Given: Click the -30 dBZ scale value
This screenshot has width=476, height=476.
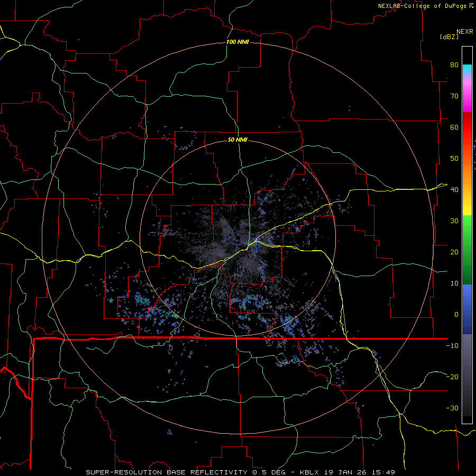Looking at the screenshot, I should [x=452, y=408].
